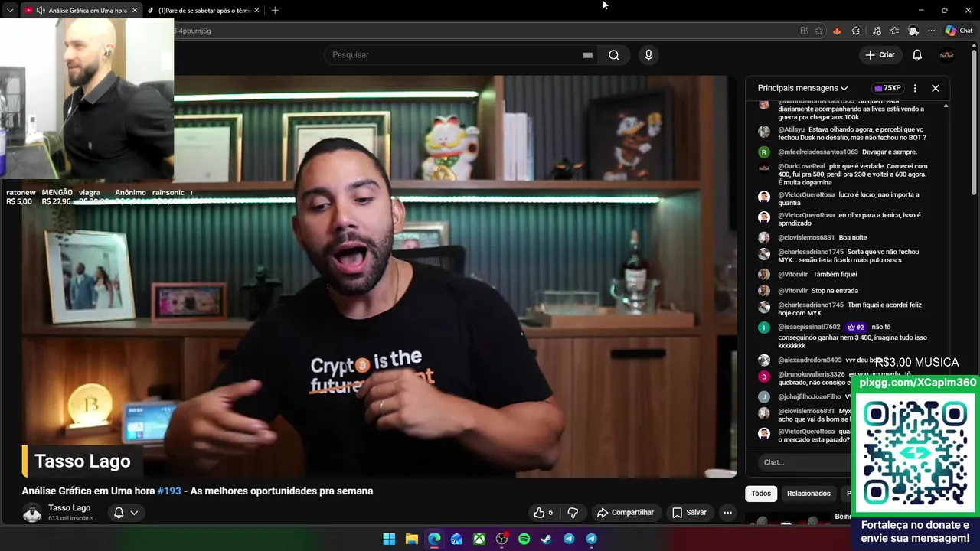Click @Atilsyu chat username
The image size is (980, 551).
click(791, 130)
